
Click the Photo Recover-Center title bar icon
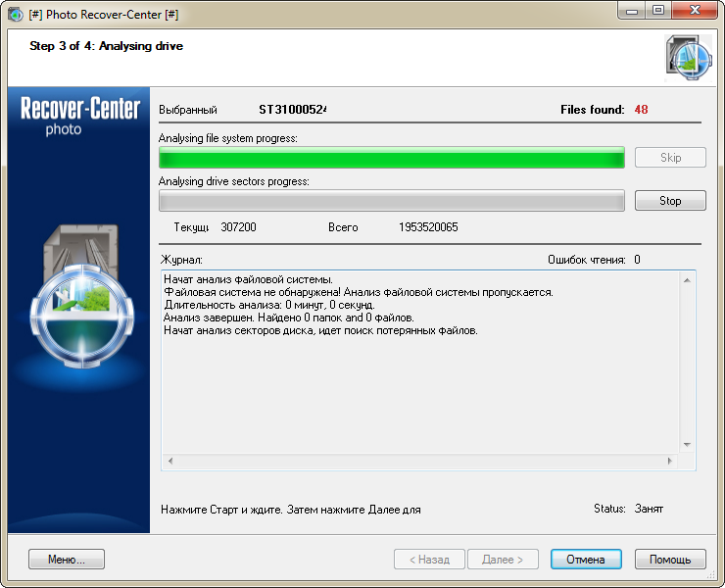pyautogui.click(x=16, y=15)
